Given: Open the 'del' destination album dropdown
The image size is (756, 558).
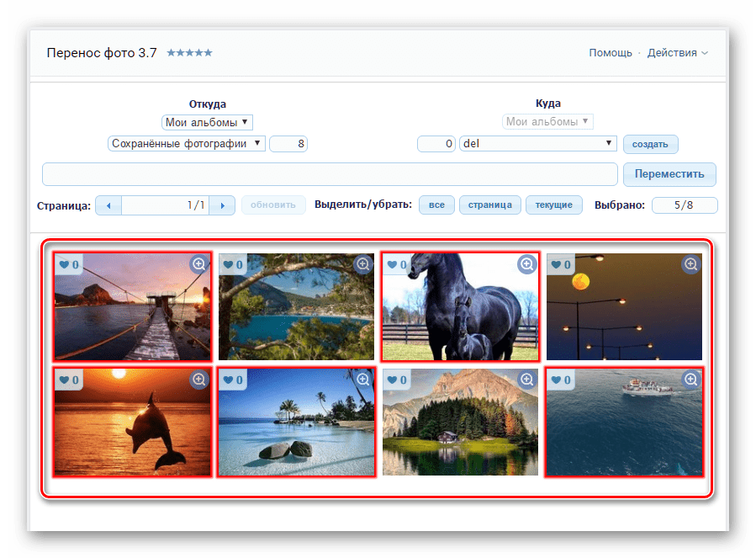Looking at the screenshot, I should point(538,143).
